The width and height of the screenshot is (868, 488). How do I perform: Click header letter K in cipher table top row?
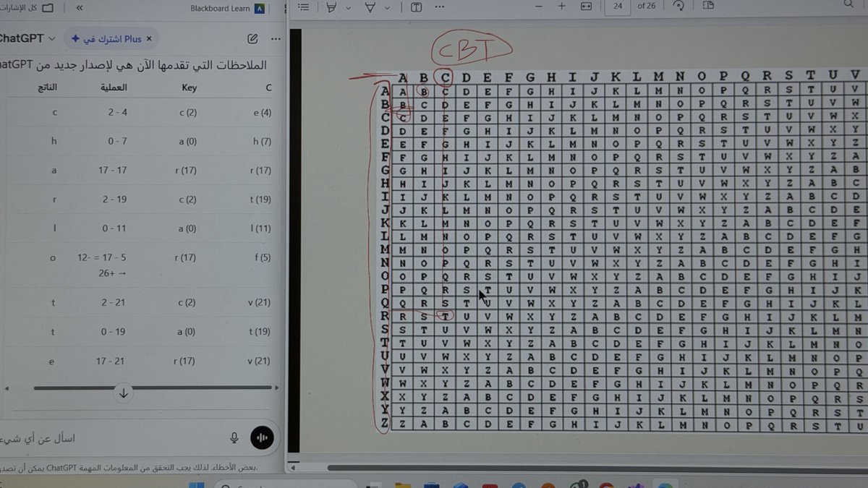click(x=616, y=77)
